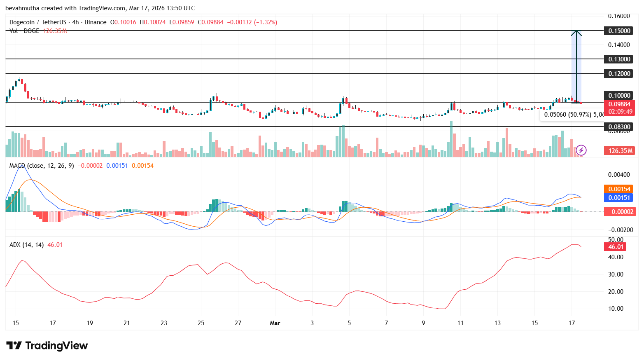644x361 pixels.
Task: Click the Vol · DOGE volume legend label
Action: pos(23,30)
